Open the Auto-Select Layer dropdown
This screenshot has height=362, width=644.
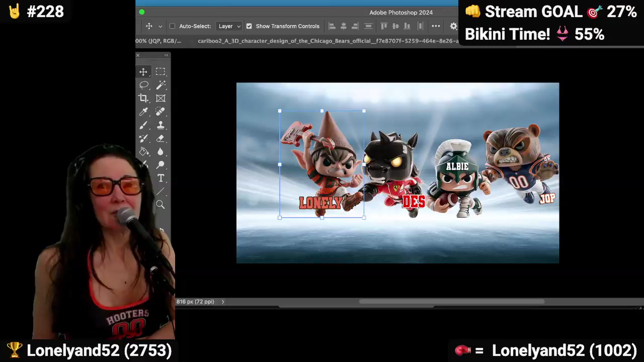point(229,26)
